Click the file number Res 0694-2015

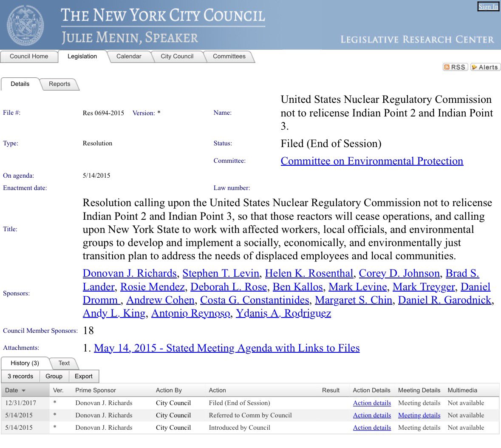[x=103, y=113]
